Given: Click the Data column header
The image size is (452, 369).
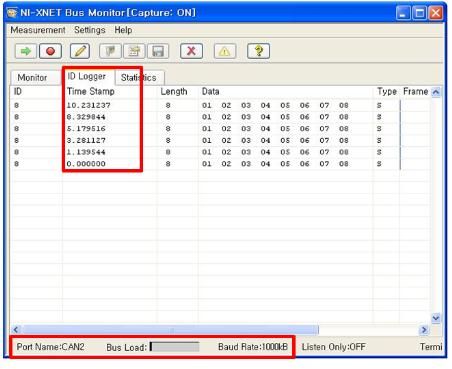Looking at the screenshot, I should [211, 91].
